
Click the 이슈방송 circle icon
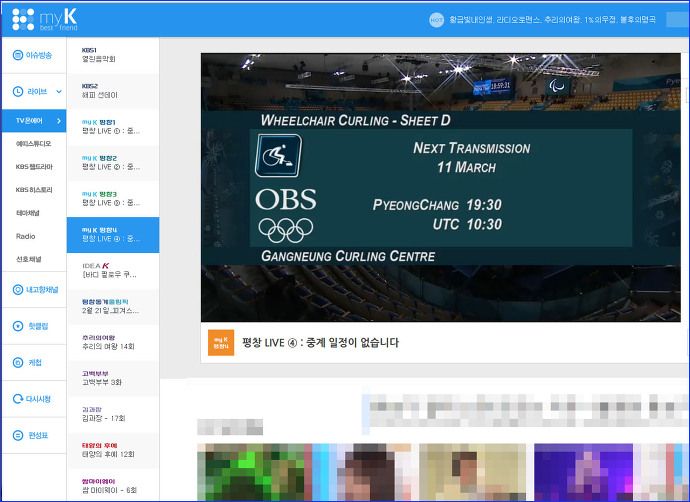[x=18, y=55]
